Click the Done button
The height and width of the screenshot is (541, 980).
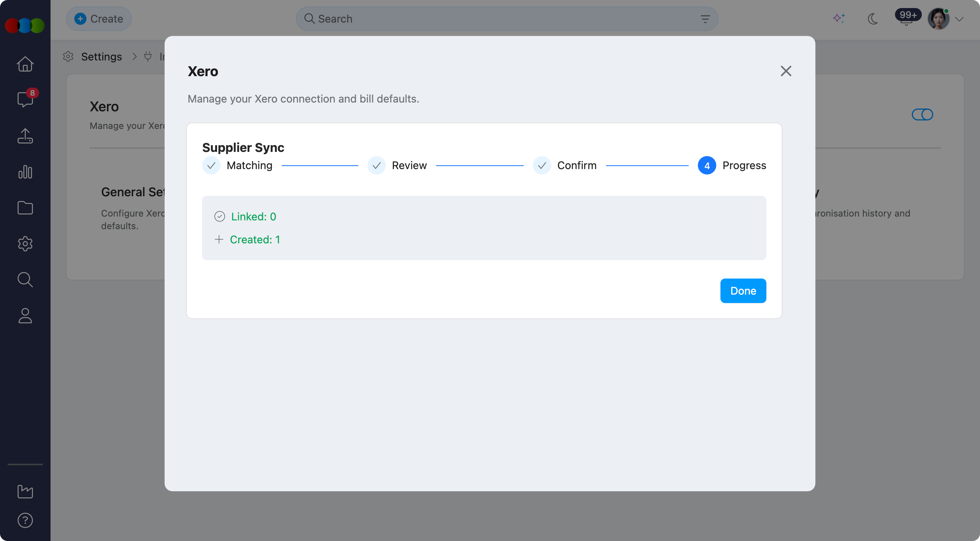pos(743,291)
